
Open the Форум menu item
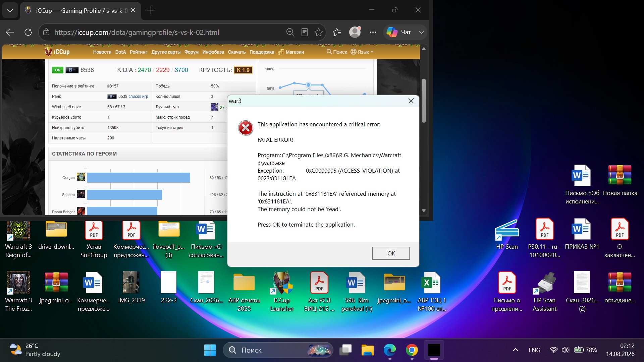pos(191,52)
